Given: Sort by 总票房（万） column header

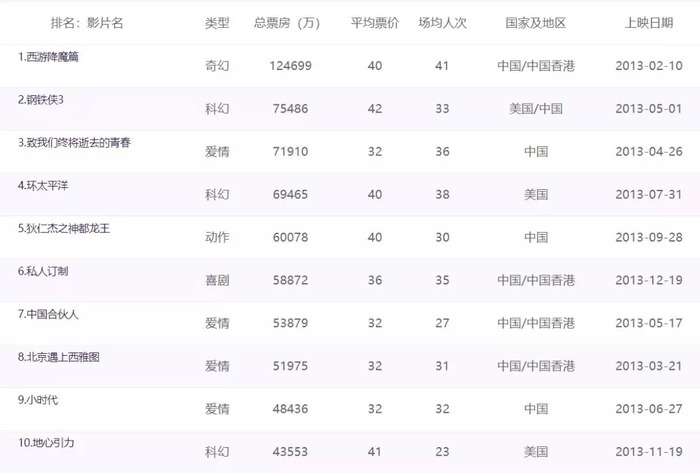Looking at the screenshot, I should coord(288,22).
